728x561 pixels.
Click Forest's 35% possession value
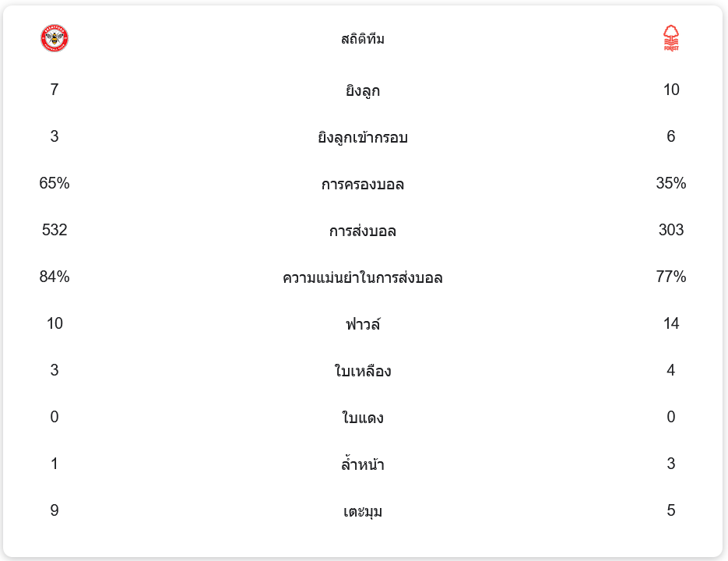coord(671,183)
